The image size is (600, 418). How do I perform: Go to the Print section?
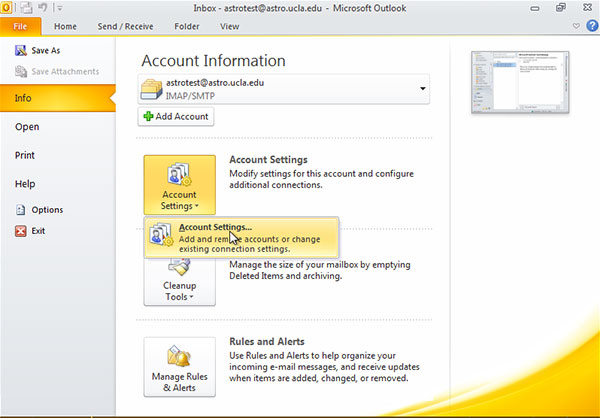coord(25,155)
